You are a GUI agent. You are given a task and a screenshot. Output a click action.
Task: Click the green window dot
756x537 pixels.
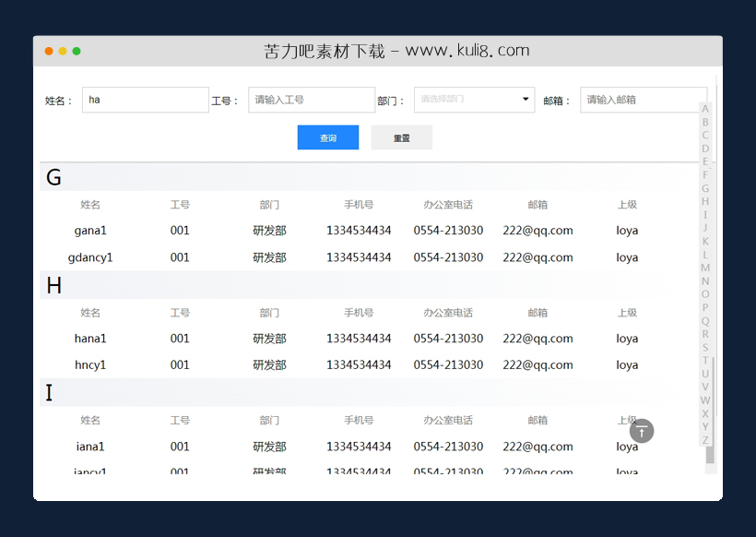pos(76,53)
